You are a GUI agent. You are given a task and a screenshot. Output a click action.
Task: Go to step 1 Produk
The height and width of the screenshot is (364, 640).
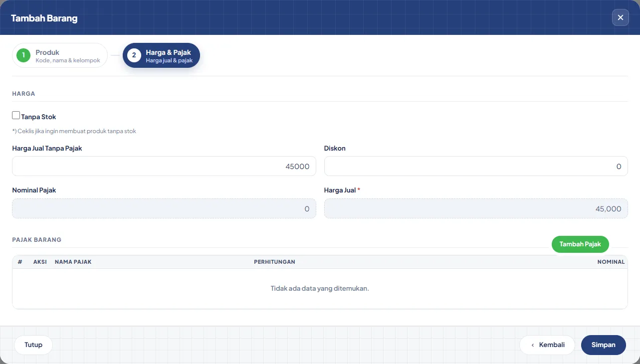tap(60, 55)
